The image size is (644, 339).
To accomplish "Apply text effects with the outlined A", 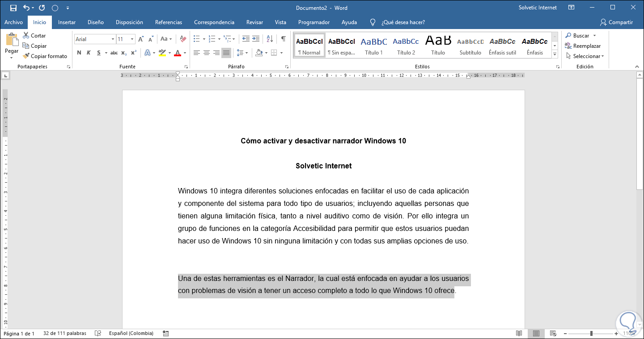I will click(148, 53).
